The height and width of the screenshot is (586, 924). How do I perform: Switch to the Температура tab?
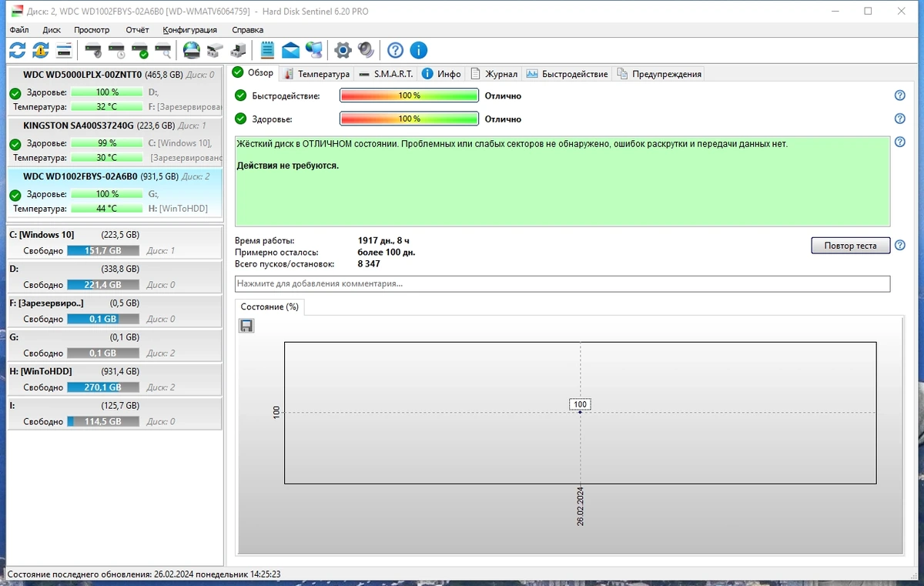[x=316, y=74]
